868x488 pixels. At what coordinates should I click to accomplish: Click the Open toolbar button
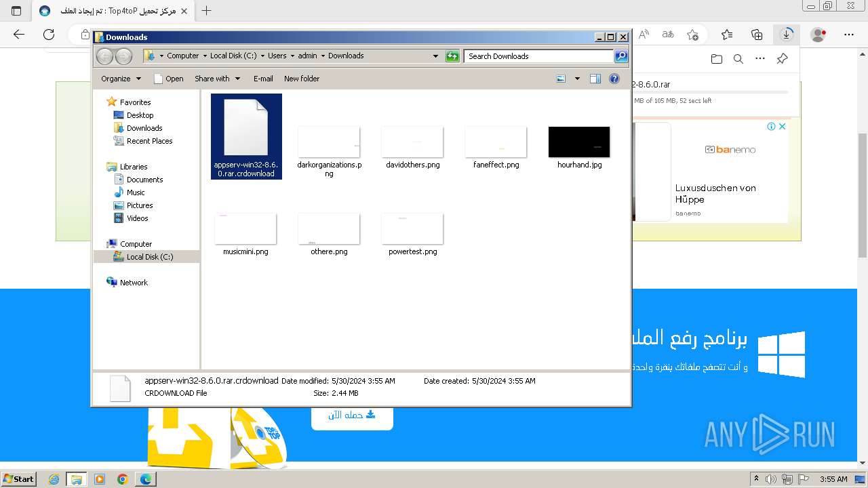click(x=169, y=79)
